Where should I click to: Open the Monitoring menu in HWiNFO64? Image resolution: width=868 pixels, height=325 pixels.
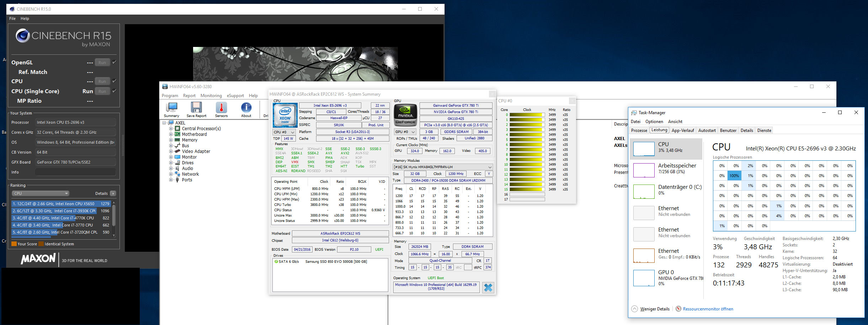(211, 96)
